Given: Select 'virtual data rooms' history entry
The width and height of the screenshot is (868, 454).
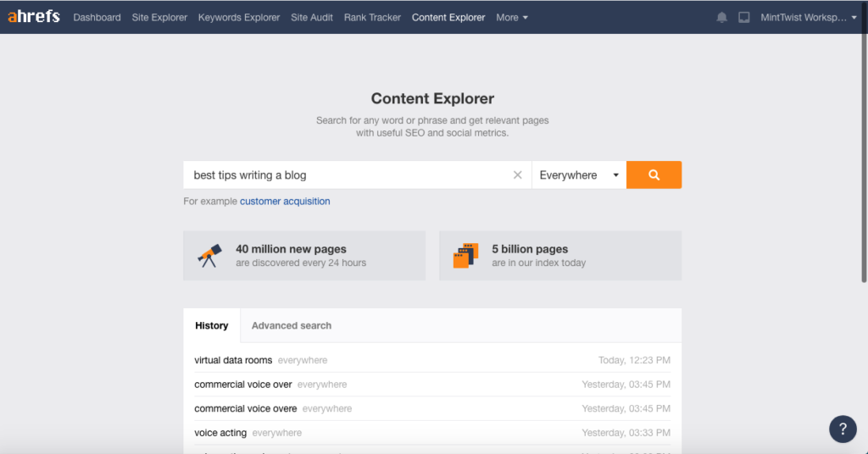Looking at the screenshot, I should pyautogui.click(x=233, y=360).
